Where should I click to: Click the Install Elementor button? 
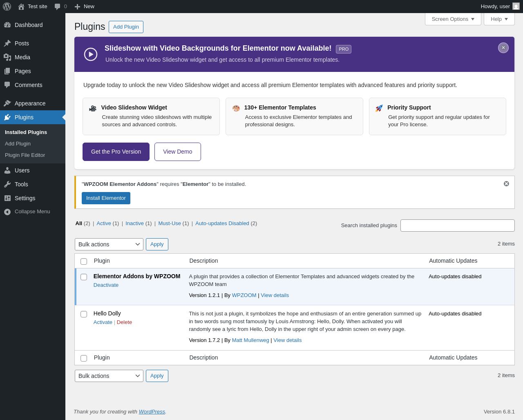click(106, 198)
